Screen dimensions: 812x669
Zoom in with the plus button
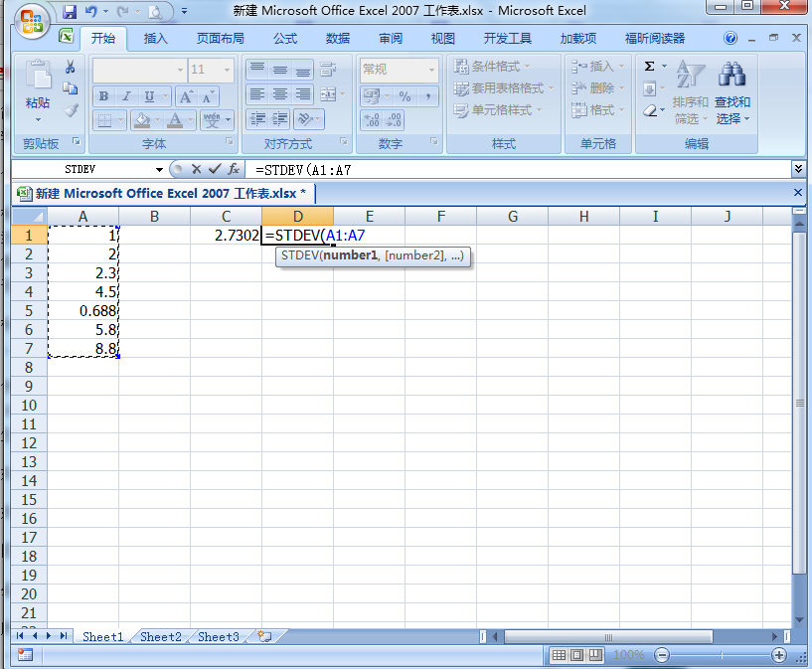click(x=778, y=655)
